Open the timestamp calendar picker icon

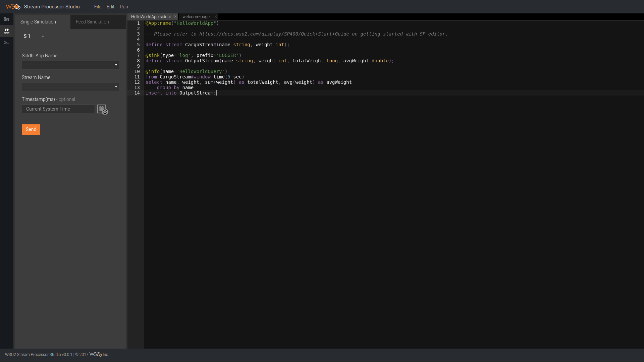tap(102, 109)
